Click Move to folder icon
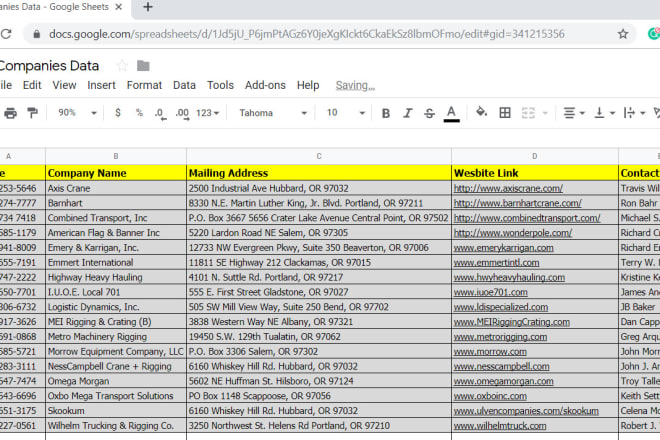This screenshot has width=660, height=440. click(x=143, y=66)
